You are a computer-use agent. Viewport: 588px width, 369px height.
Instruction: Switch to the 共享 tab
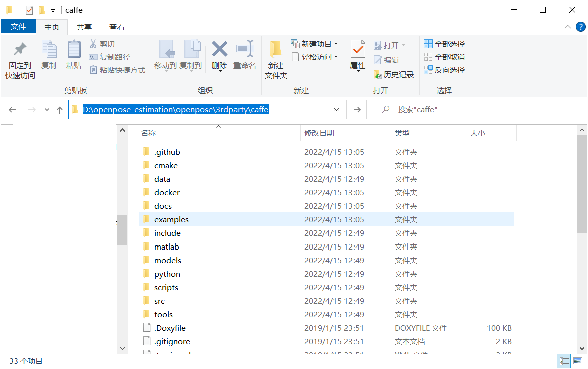(84, 27)
